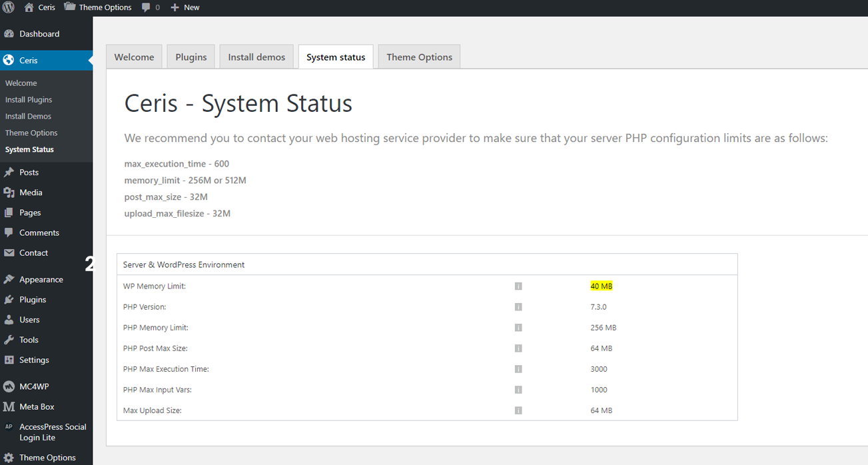Open the comments bubble icon in admin bar
The height and width of the screenshot is (465, 868).
pos(146,7)
